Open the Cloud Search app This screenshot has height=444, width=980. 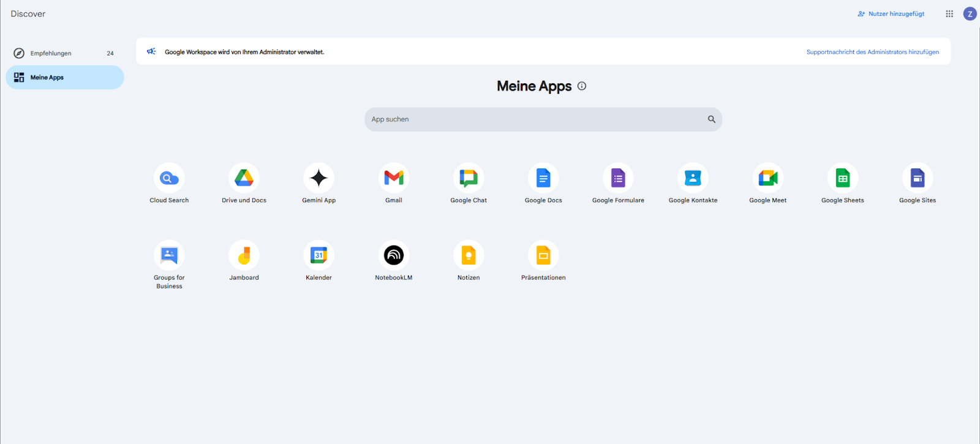[x=169, y=178]
